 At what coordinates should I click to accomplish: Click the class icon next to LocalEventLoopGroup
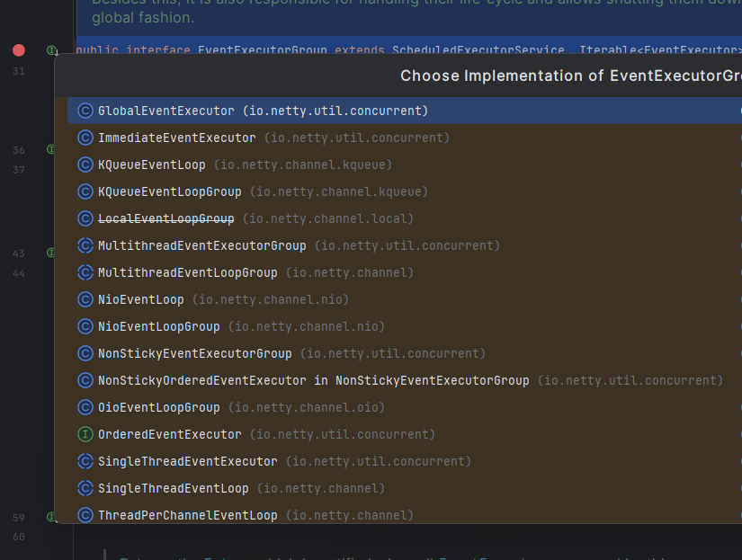pos(85,218)
